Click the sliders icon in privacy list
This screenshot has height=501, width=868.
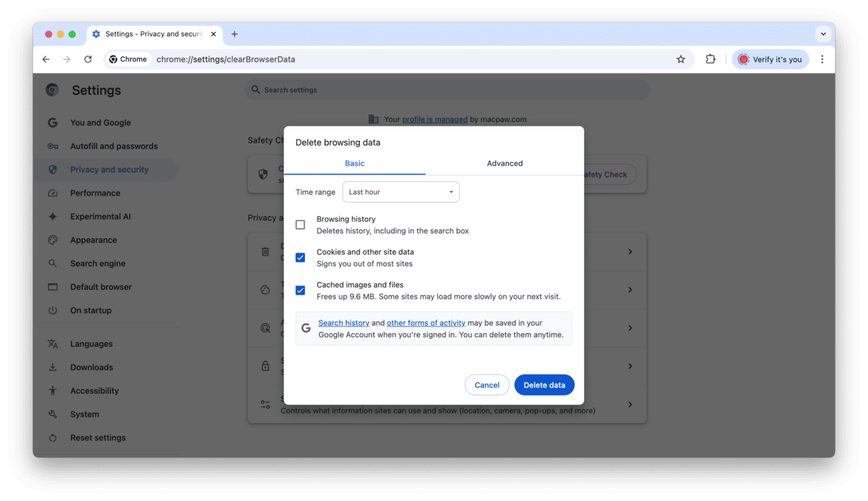(266, 405)
